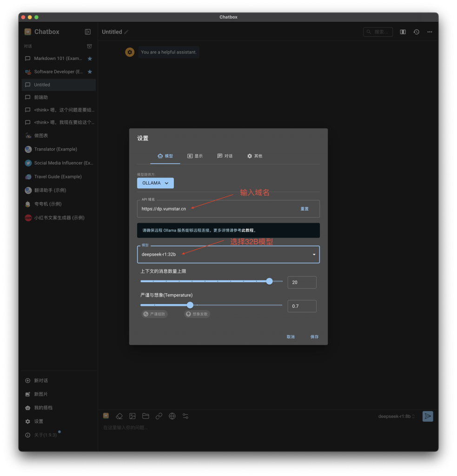Open the Social Media Influencer conversation
The width and height of the screenshot is (457, 476).
pos(59,163)
